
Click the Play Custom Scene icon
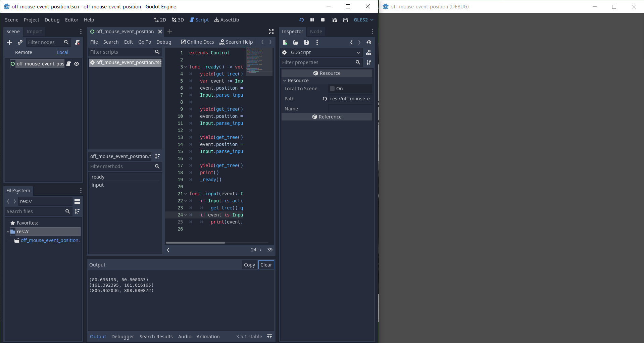click(x=346, y=20)
